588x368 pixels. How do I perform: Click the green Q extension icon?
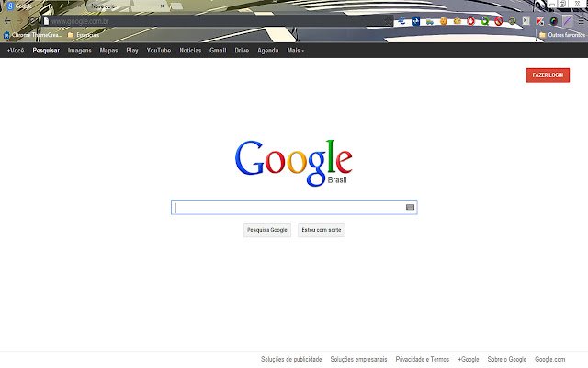(x=485, y=21)
